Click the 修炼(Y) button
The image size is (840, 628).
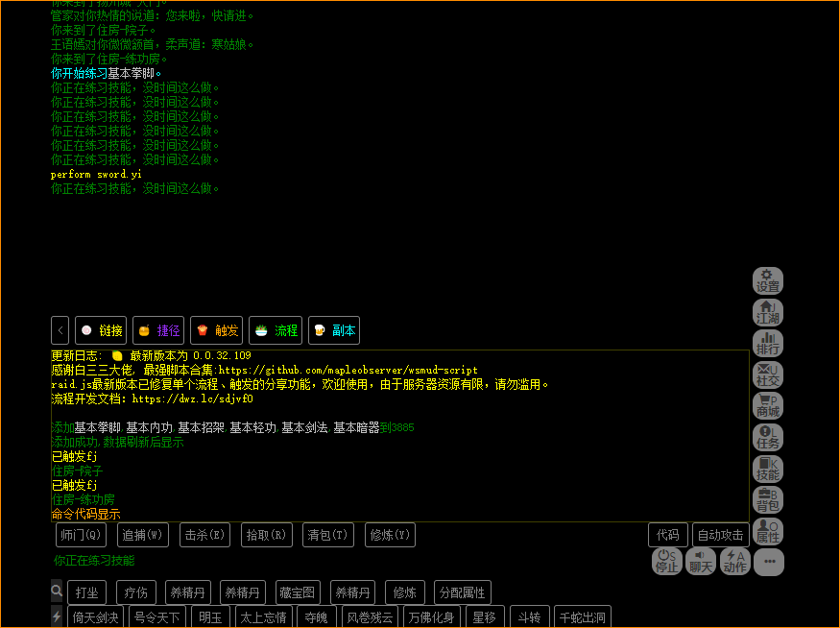(x=390, y=535)
